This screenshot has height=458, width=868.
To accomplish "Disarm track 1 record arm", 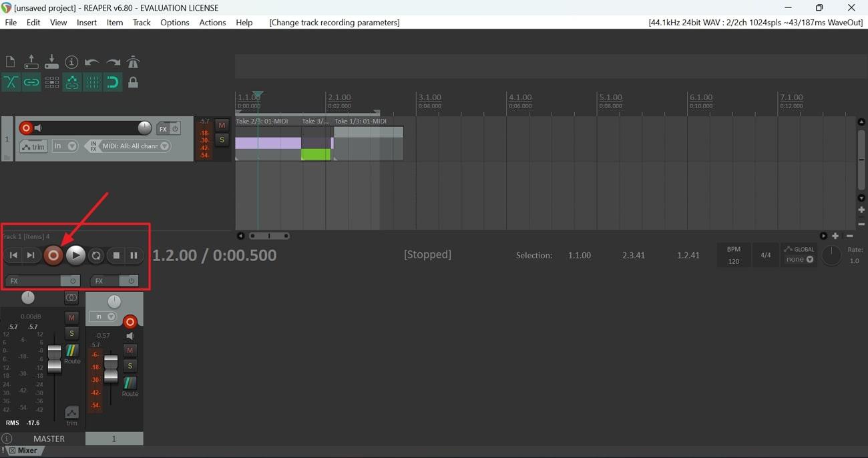I will click(25, 128).
